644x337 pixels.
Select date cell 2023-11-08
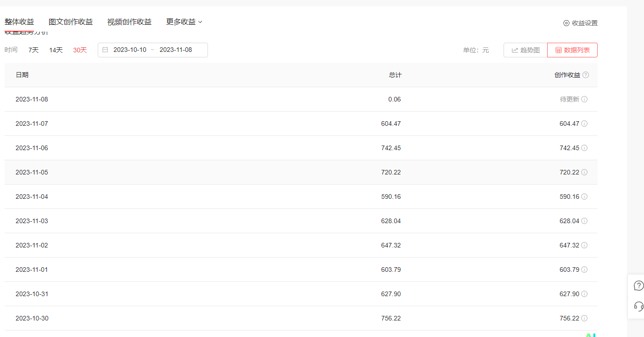point(32,99)
